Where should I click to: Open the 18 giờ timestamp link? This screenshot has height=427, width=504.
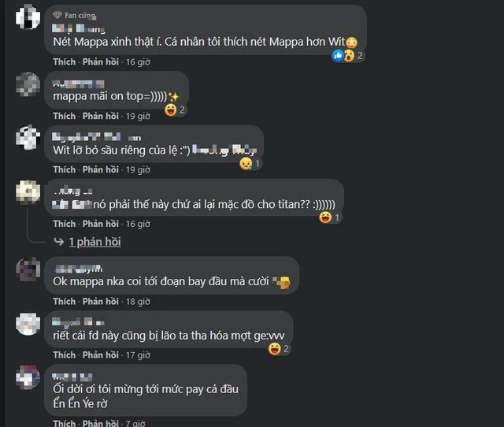point(138,302)
